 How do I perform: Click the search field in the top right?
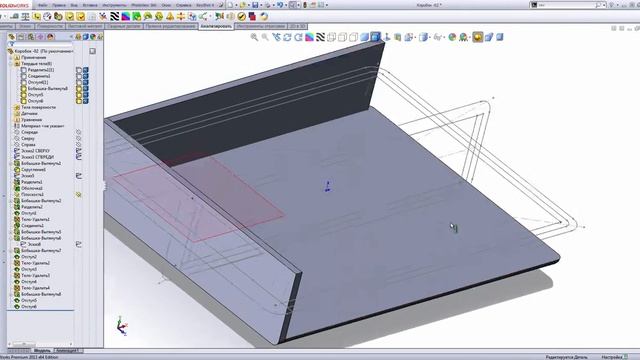tap(567, 5)
